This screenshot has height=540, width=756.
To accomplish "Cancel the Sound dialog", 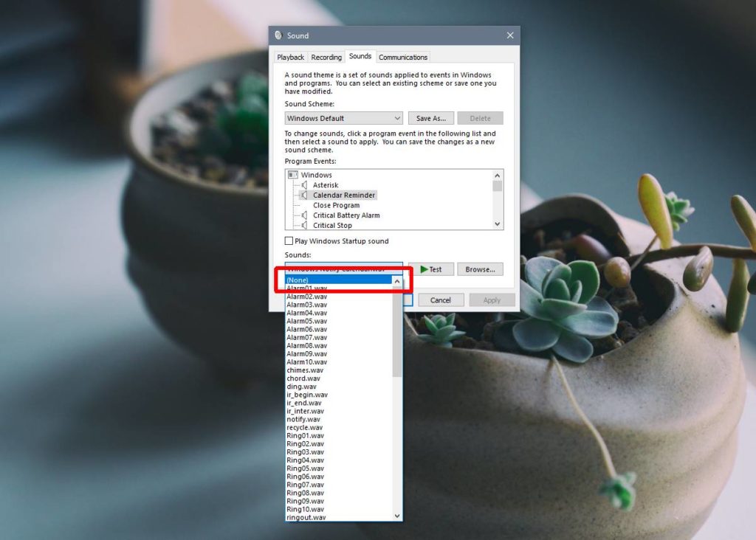I will click(441, 300).
